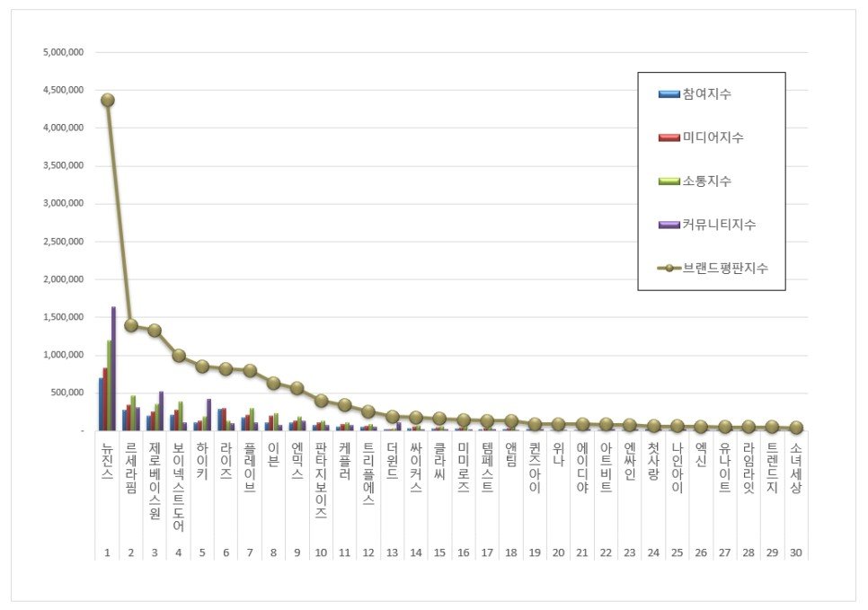Image resolution: width=868 pixels, height=610 pixels.
Task: Select the 소통지수 legend label
Action: tap(707, 181)
